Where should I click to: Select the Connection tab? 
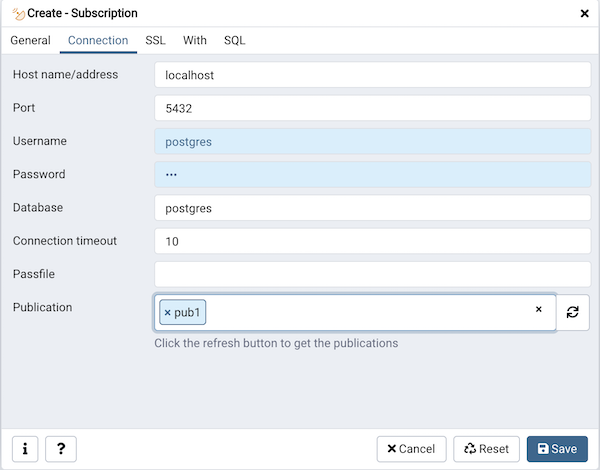click(x=98, y=40)
